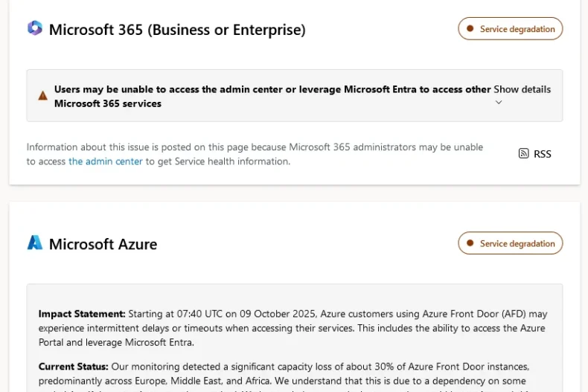The height and width of the screenshot is (392, 588).
Task: Select the Microsoft 365 (Business or Enterprise) heading
Action: tap(177, 30)
